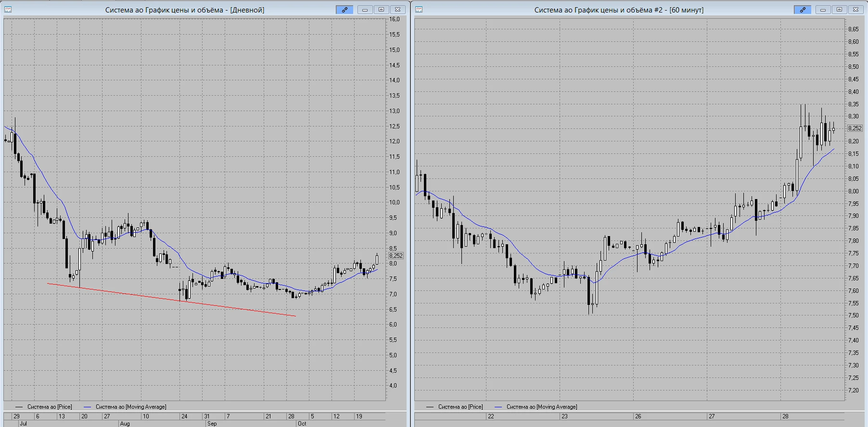Click the 'Oct' month label on the daily time axis
The height and width of the screenshot is (427, 868).
[302, 424]
